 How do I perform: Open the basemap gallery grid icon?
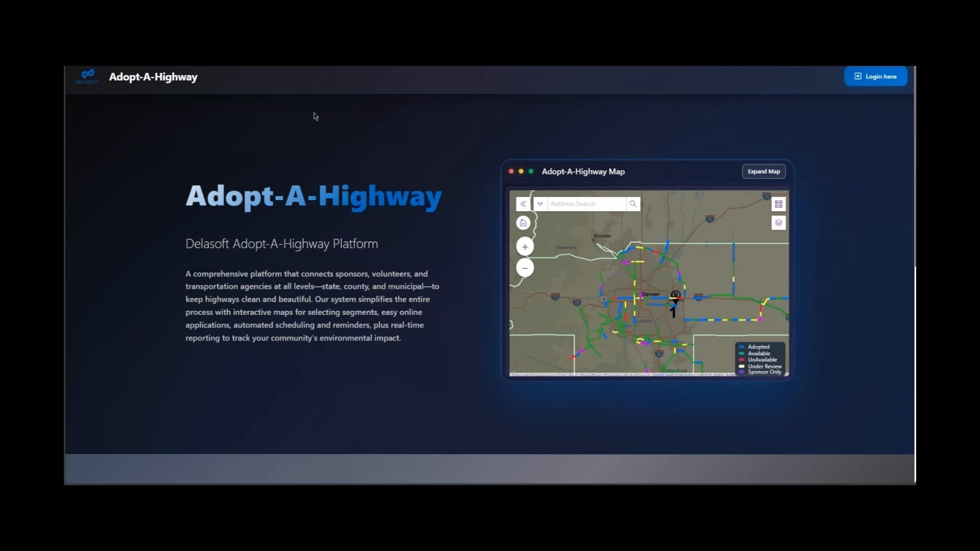click(778, 204)
